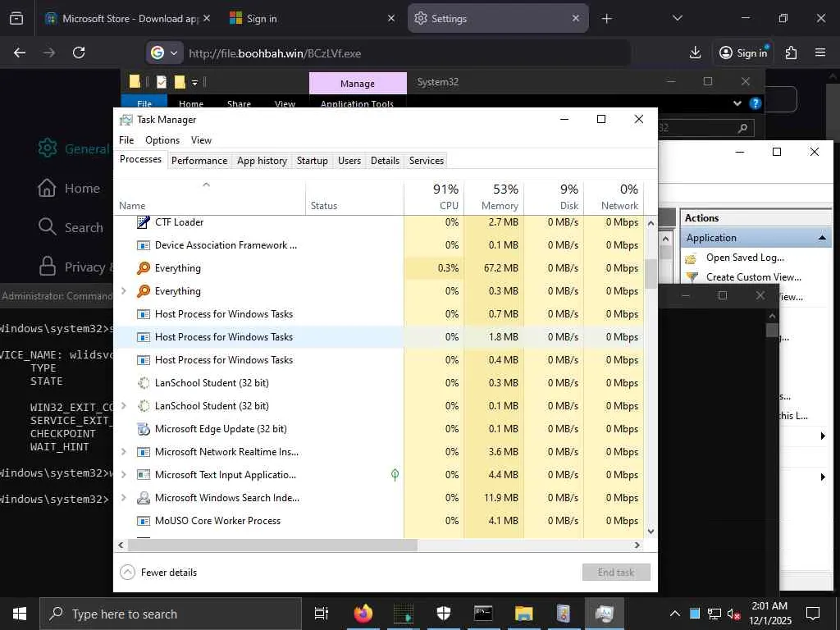
Task: Open Firefox downloads panel icon
Action: [695, 52]
